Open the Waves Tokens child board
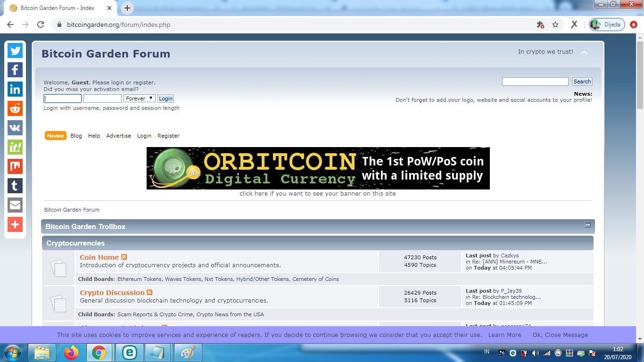644x362 pixels. pos(183,279)
